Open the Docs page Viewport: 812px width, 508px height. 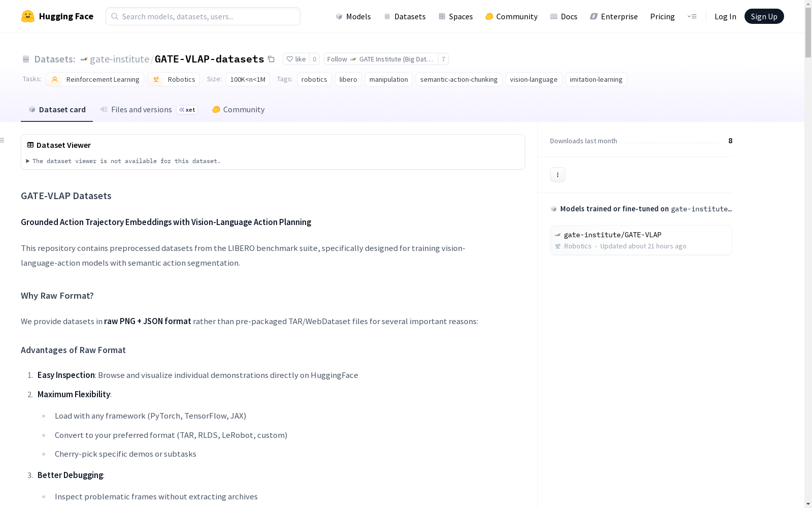(564, 16)
